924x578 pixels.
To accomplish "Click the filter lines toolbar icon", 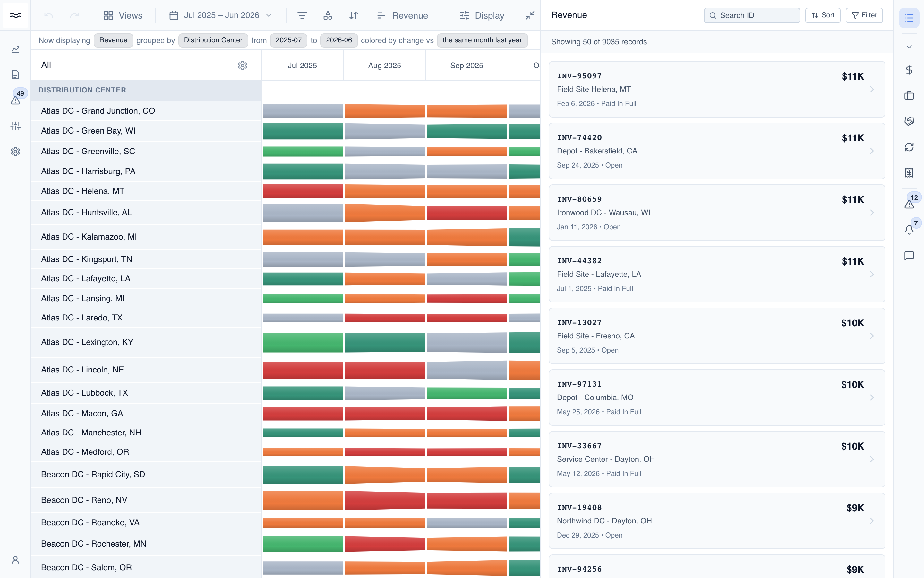I will tap(302, 15).
